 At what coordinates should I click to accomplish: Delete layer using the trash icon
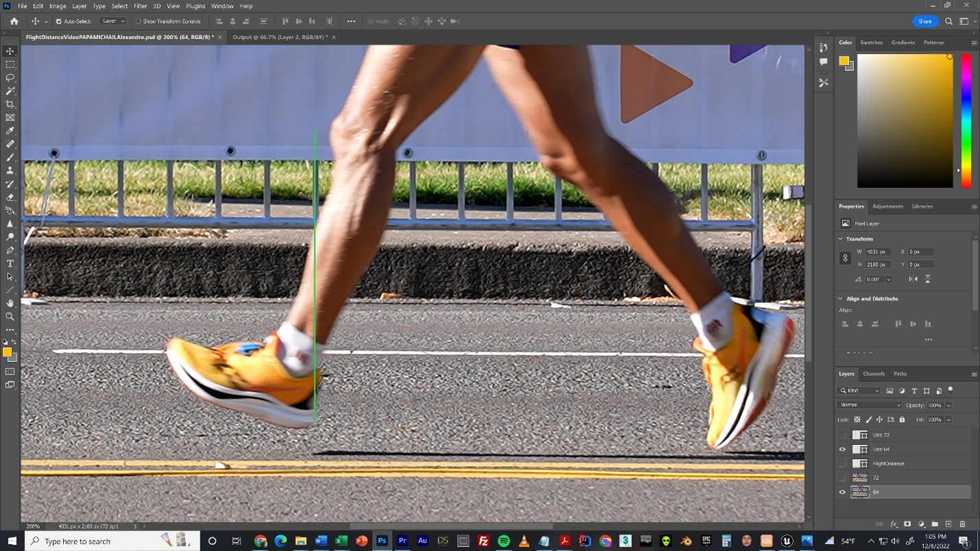click(x=962, y=524)
